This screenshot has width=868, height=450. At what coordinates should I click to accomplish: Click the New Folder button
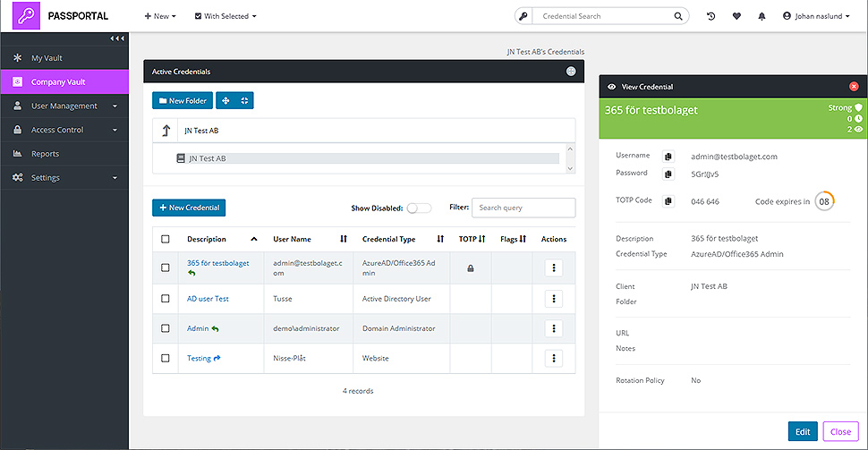[x=183, y=101]
